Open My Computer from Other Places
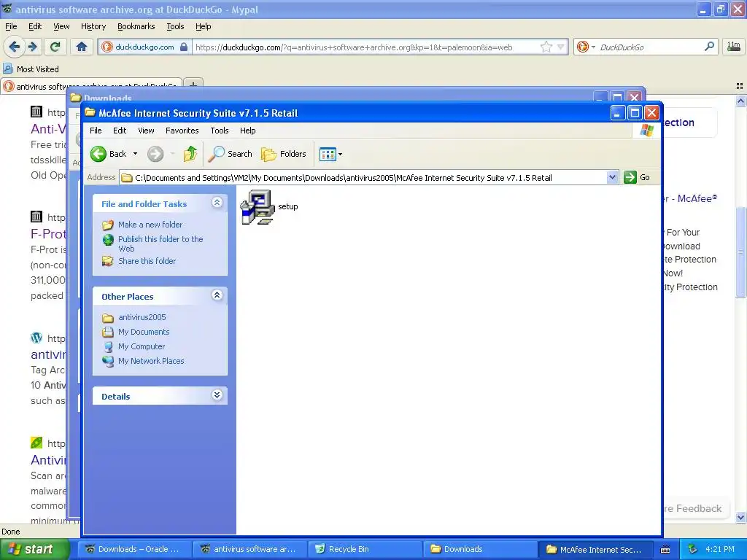Screen dimensions: 747x560 pos(142,346)
